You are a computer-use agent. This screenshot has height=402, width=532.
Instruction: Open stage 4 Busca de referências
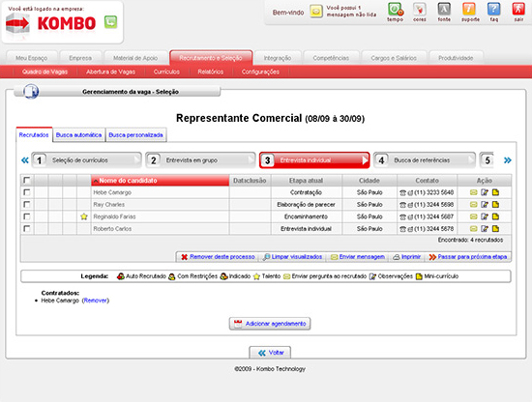[x=425, y=160]
